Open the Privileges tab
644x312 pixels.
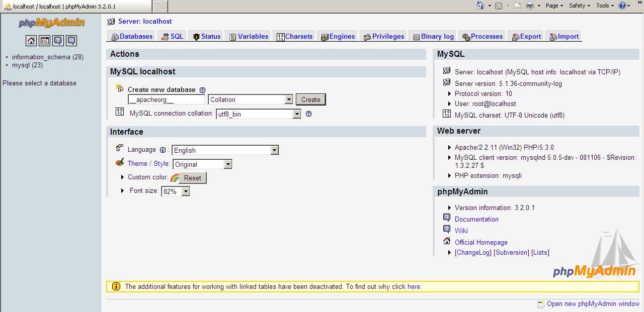tap(383, 36)
